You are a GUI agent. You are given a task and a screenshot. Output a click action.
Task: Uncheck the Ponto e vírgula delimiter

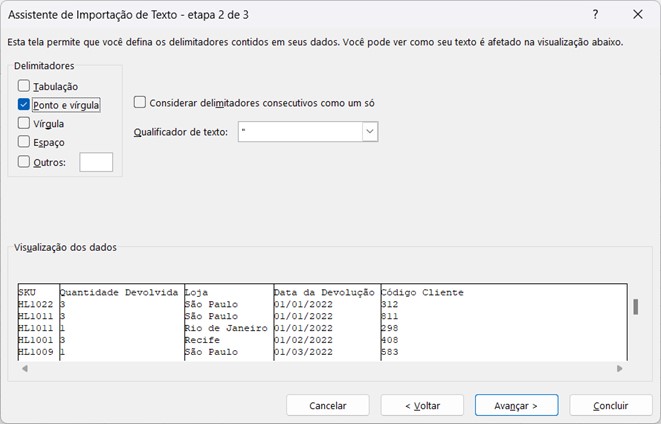pos(24,105)
